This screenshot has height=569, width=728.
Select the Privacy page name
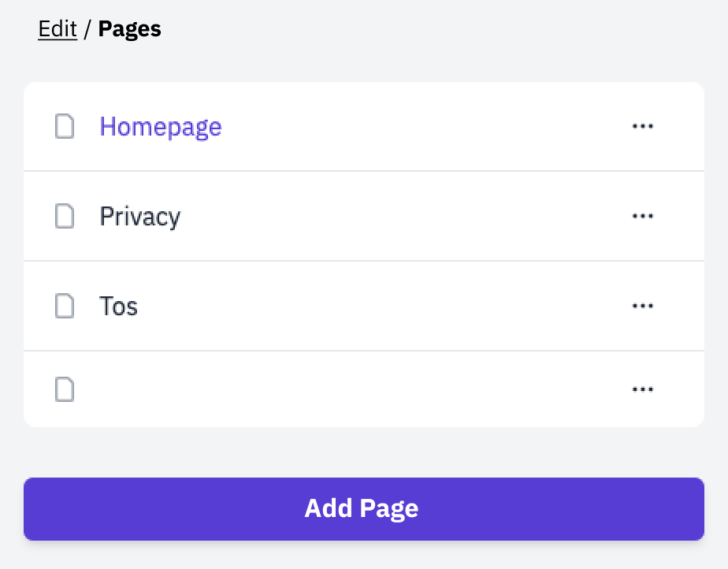140,216
